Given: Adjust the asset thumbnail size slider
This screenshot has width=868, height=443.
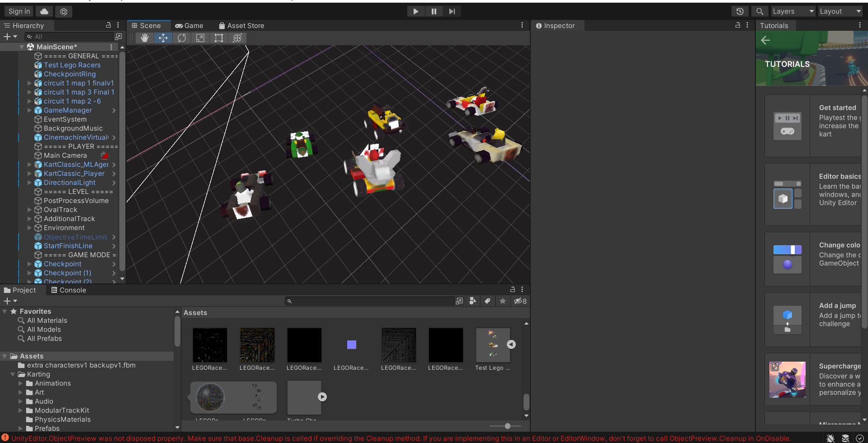Looking at the screenshot, I should pyautogui.click(x=507, y=426).
